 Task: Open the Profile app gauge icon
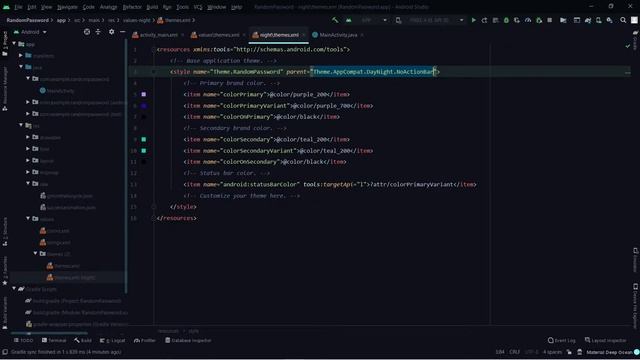(x=528, y=20)
